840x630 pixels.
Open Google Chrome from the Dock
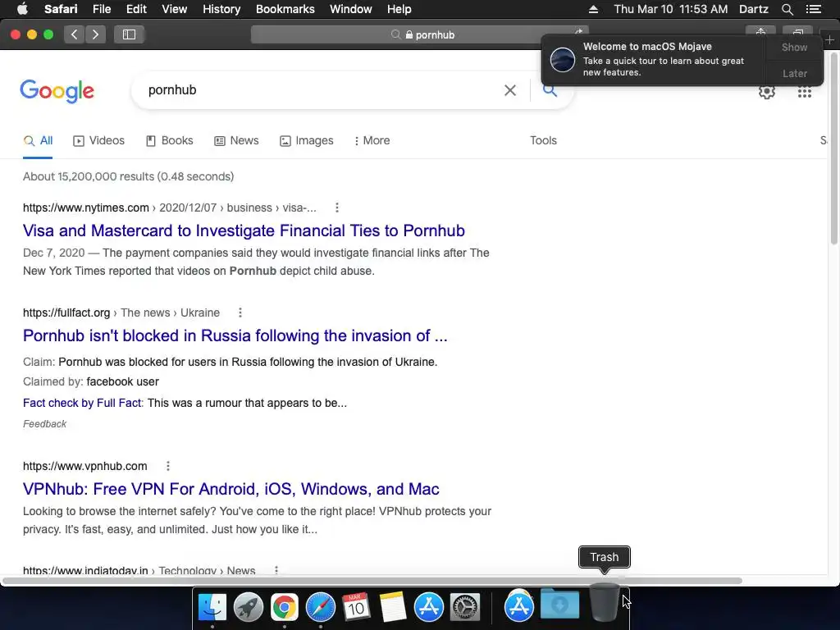pyautogui.click(x=284, y=607)
